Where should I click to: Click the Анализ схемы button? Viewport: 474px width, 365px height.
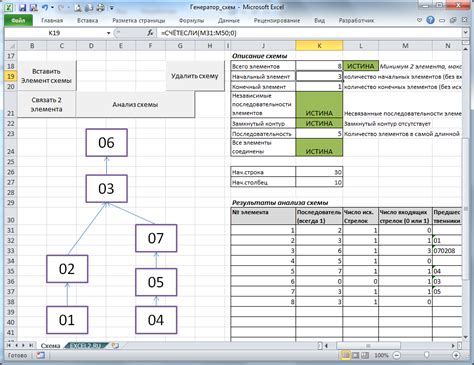click(x=135, y=104)
